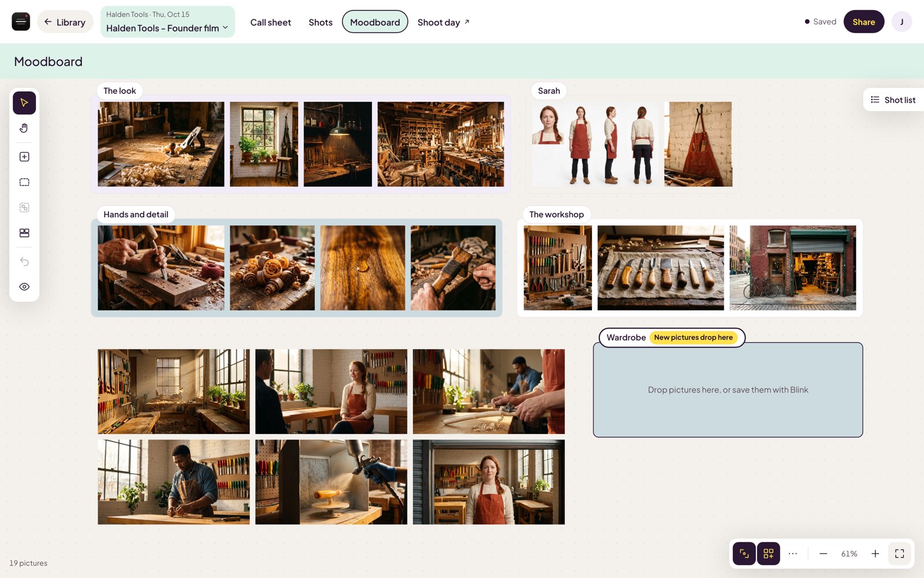Zoom out with the minus button
This screenshot has height=578, width=924.
point(823,554)
